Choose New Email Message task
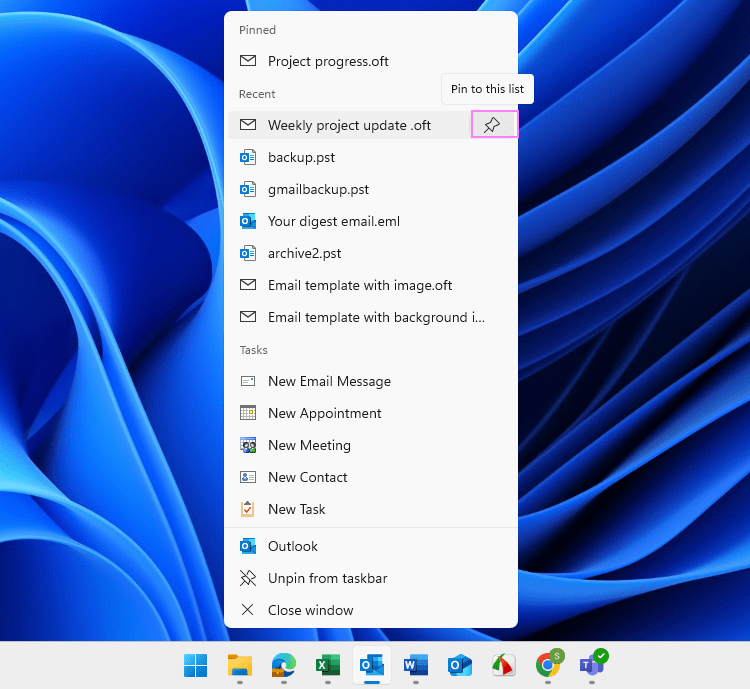 371,381
